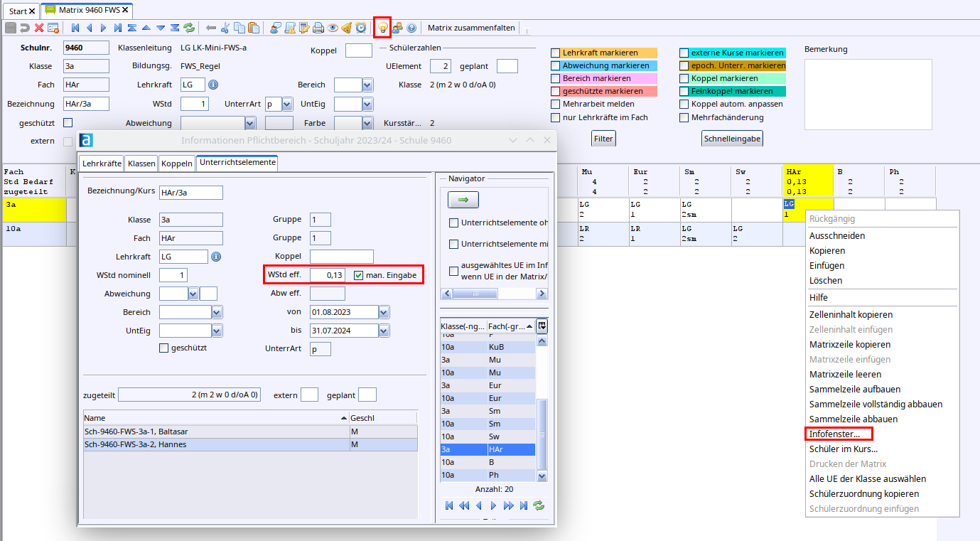Open Bereich dropdown in main matrix form
The height and width of the screenshot is (541, 980).
tap(367, 85)
